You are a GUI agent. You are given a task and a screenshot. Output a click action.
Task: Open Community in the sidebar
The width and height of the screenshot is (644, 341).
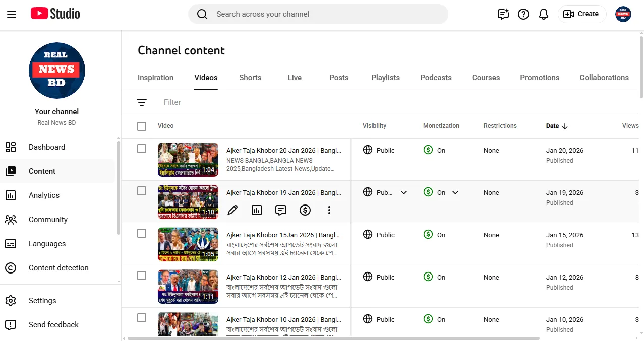(58, 220)
